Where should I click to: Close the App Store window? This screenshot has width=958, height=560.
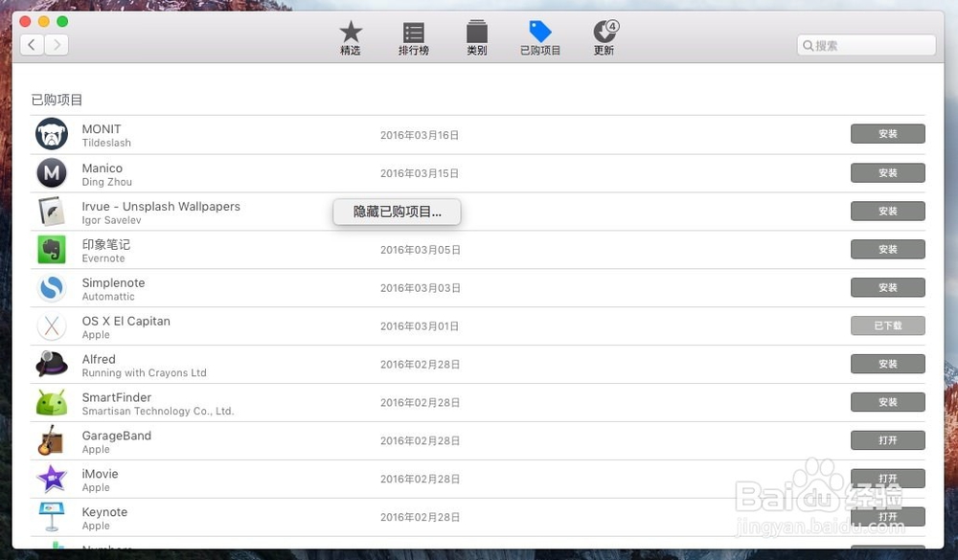click(x=25, y=21)
